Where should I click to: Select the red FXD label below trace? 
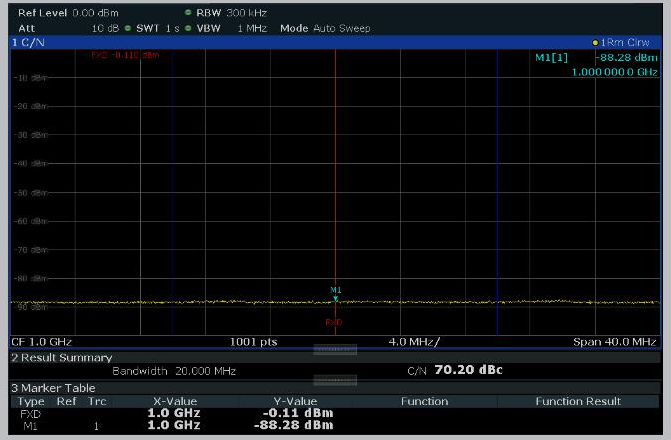334,322
